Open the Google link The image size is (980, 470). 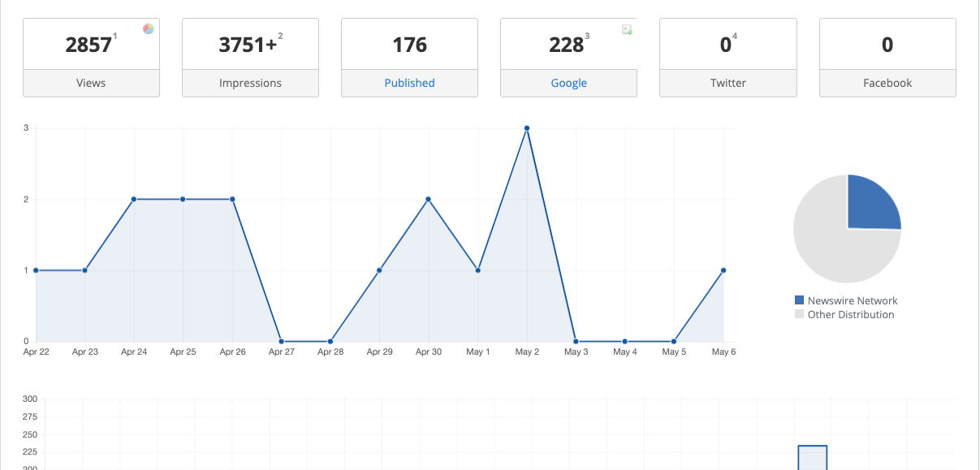[x=568, y=83]
